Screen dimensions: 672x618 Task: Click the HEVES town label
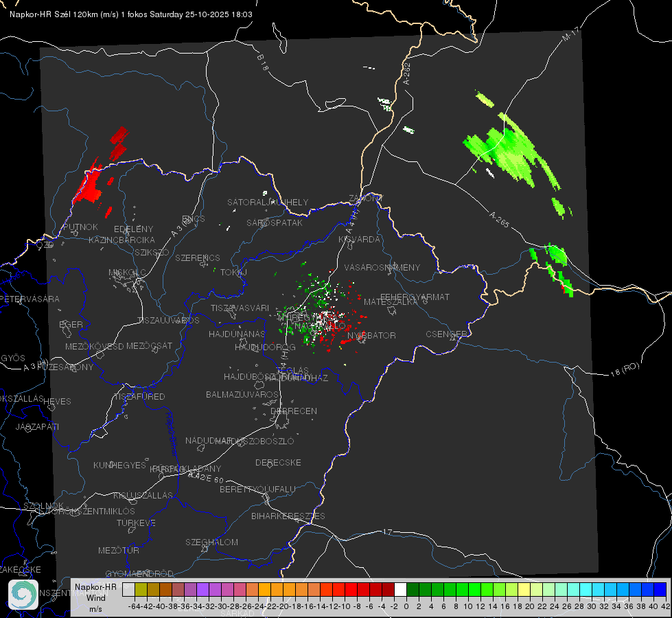(57, 402)
